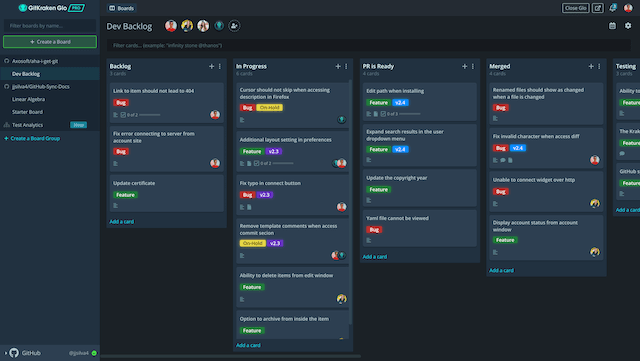Click the invite user icon beside avatars
640x361 pixels.
tap(234, 26)
